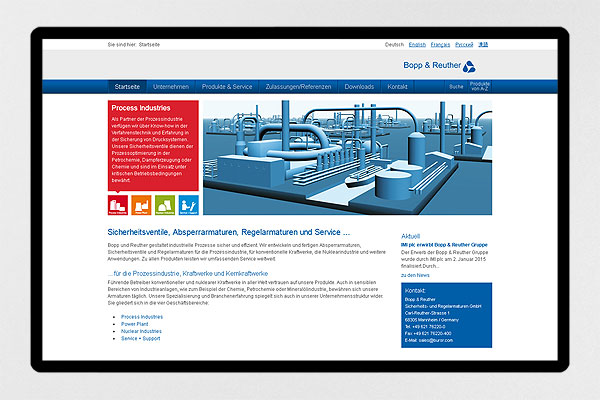
Task: Click the Suche search field
Action: 456,87
